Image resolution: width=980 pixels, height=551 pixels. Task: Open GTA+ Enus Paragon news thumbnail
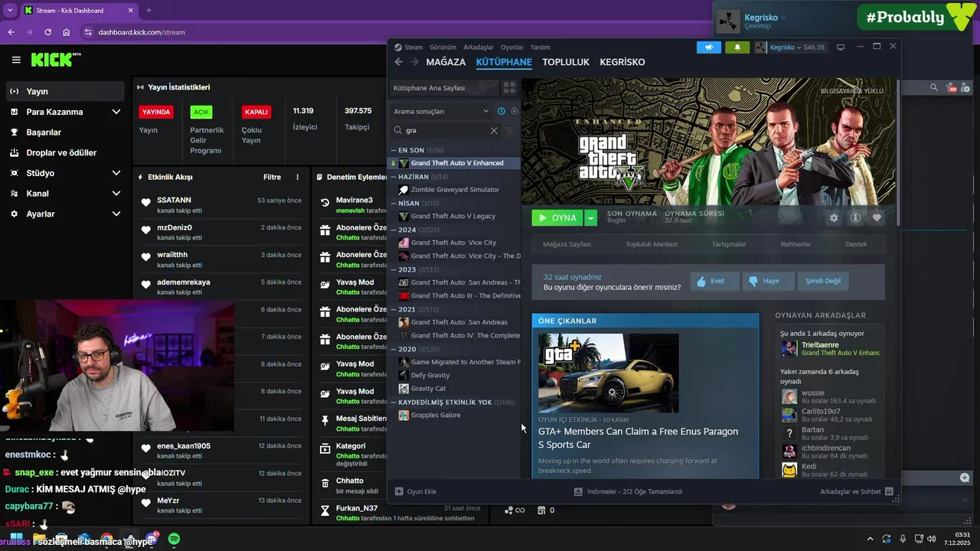click(608, 373)
